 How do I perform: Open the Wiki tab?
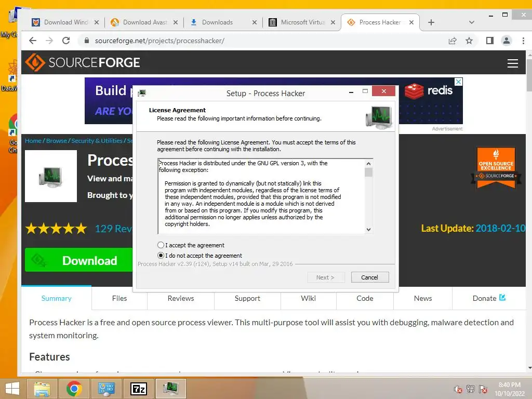tap(309, 298)
